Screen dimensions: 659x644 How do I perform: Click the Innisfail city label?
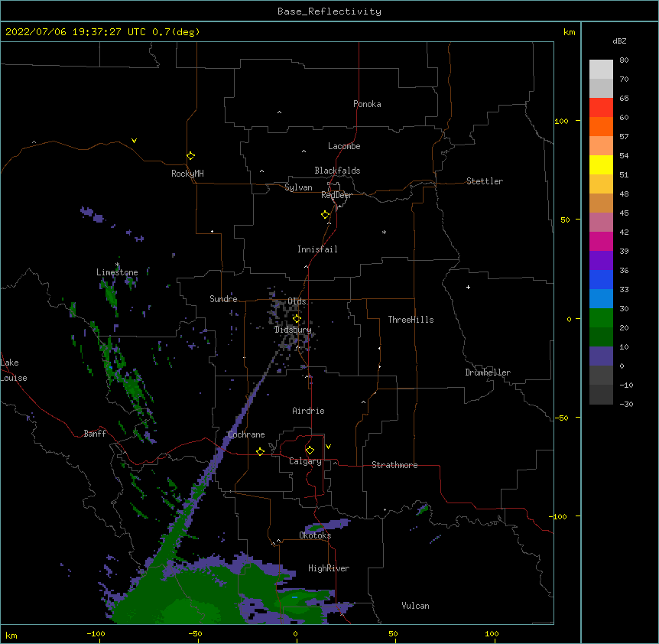(x=317, y=249)
